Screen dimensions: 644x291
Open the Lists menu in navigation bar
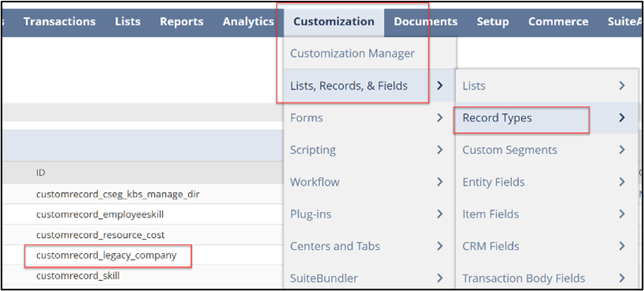(128, 21)
